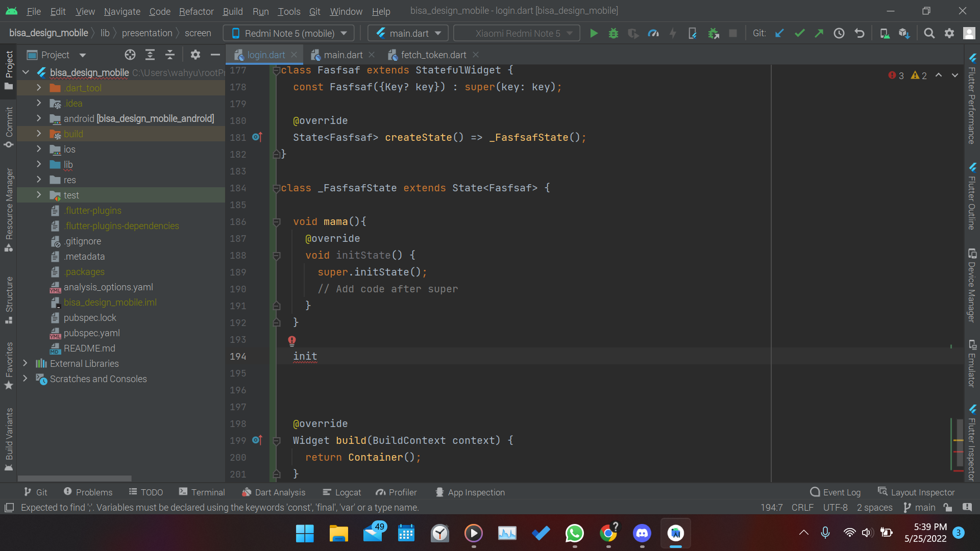Open the Refactor menu

point(196,11)
